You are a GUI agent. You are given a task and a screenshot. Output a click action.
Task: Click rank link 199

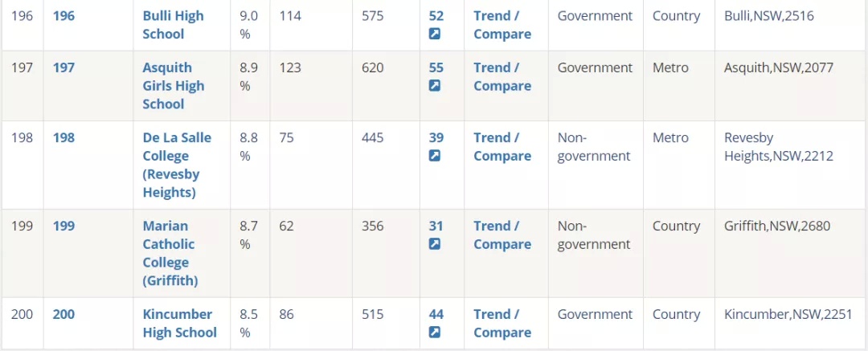63,227
